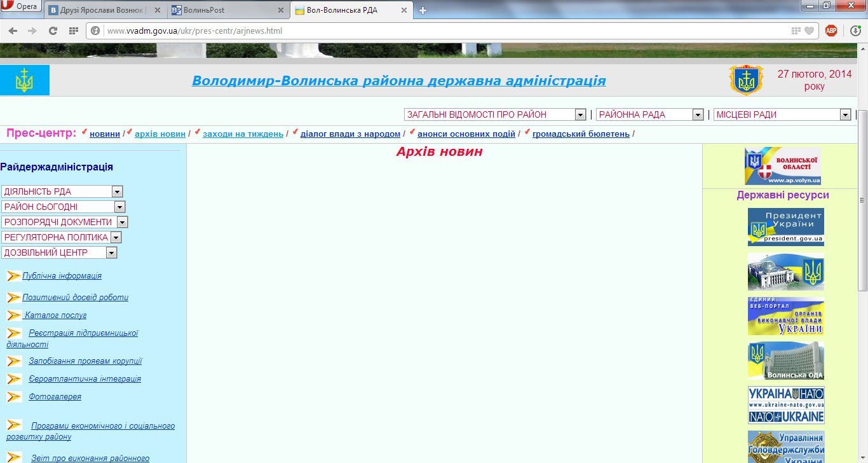
Task: Open the РАЙОННА РАДА dropdown
Action: [649, 114]
